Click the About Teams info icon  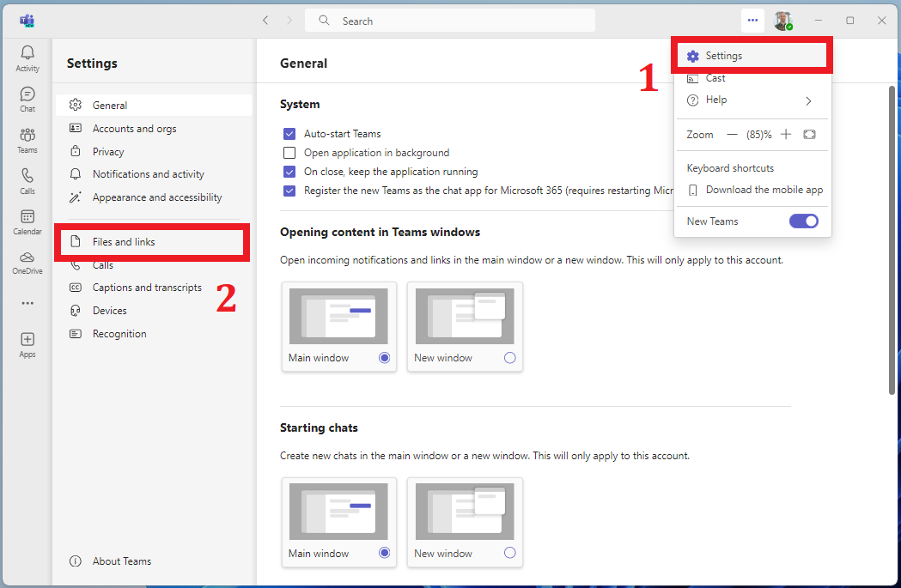[x=76, y=561]
